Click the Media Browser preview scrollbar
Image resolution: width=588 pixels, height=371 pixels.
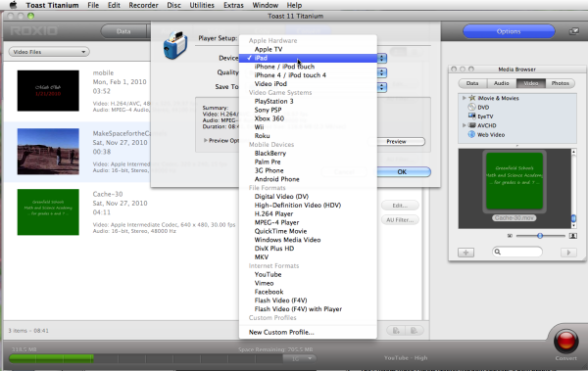tap(573, 189)
